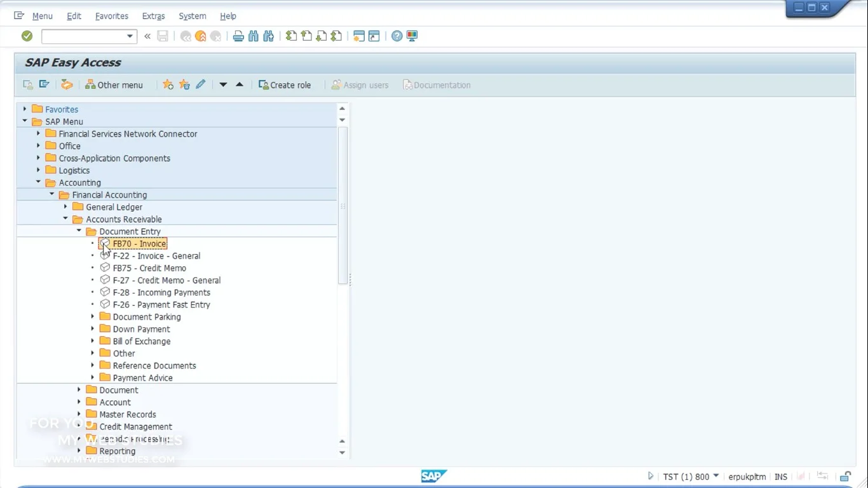
Task: Click the Create role button
Action: point(285,85)
